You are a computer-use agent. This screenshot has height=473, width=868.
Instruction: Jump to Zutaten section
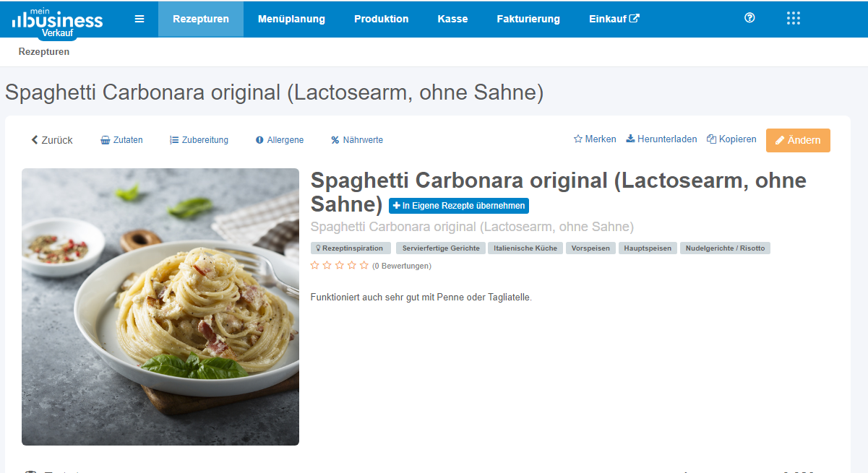point(121,140)
